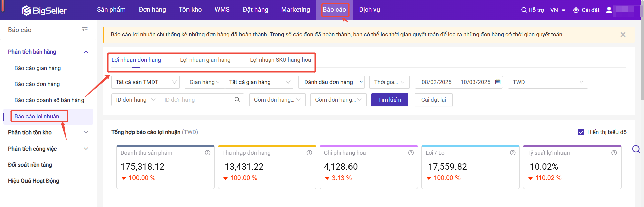
Task: Open the user account avatar icon
Action: 609,10
